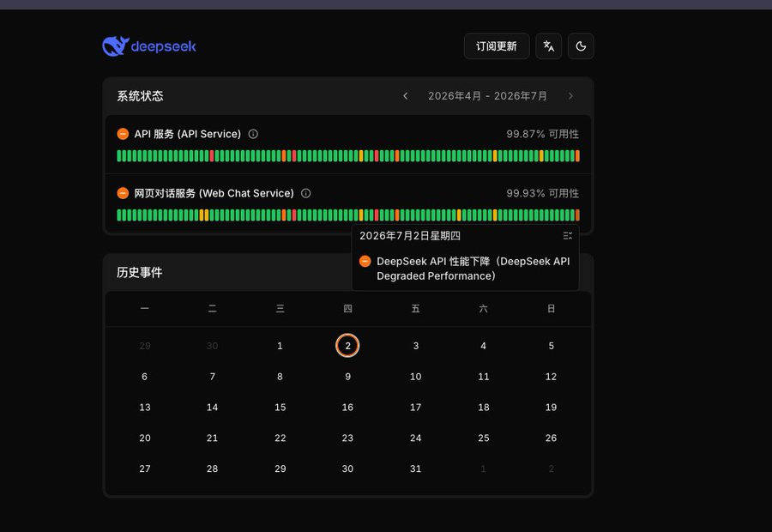Click the 2026年4月 - 2026年7月 range label
772x532 pixels.
coord(487,96)
